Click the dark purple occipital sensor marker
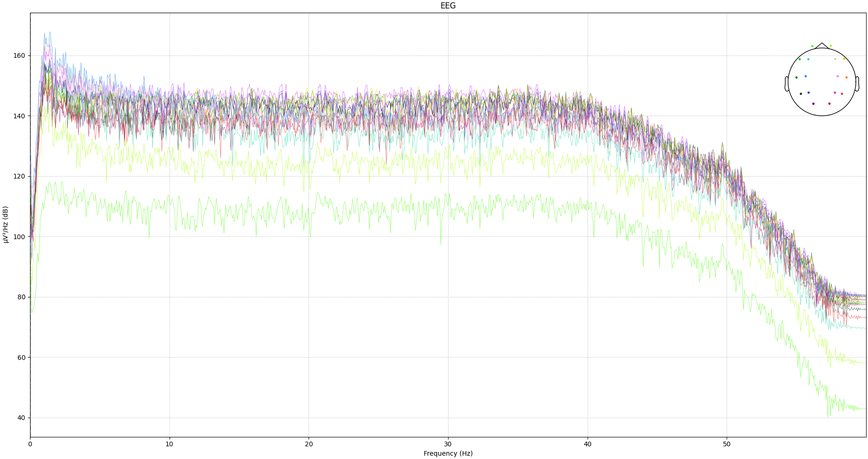 pos(814,103)
